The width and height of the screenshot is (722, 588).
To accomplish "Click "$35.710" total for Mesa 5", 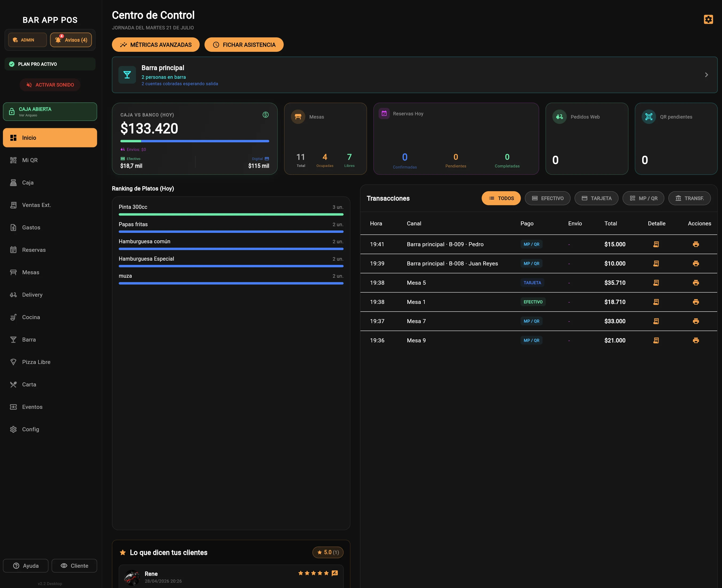I will click(x=615, y=283).
